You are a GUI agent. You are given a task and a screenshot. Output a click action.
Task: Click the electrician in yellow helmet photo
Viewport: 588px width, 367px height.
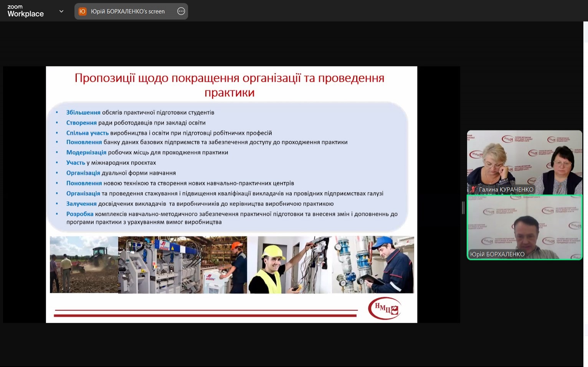tap(289, 265)
